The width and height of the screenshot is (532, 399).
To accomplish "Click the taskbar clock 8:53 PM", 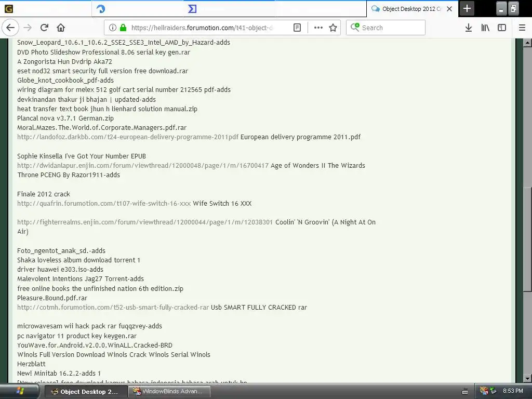I will click(513, 391).
